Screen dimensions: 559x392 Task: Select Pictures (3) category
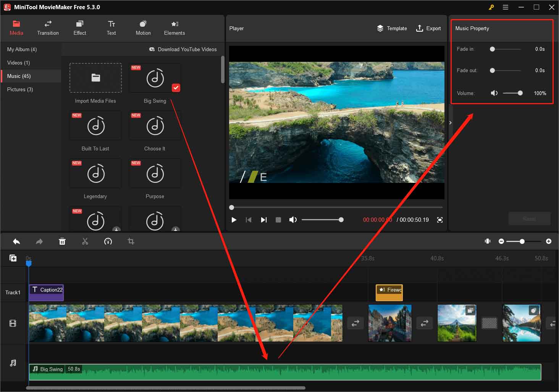(x=31, y=89)
